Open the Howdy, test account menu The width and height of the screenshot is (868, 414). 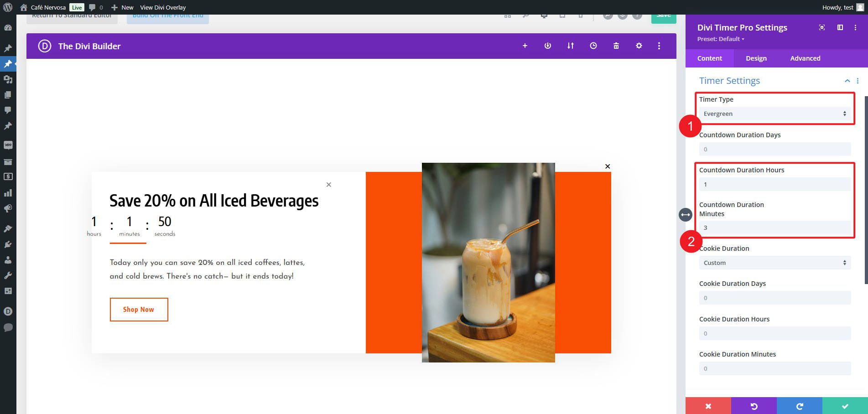[x=843, y=7]
